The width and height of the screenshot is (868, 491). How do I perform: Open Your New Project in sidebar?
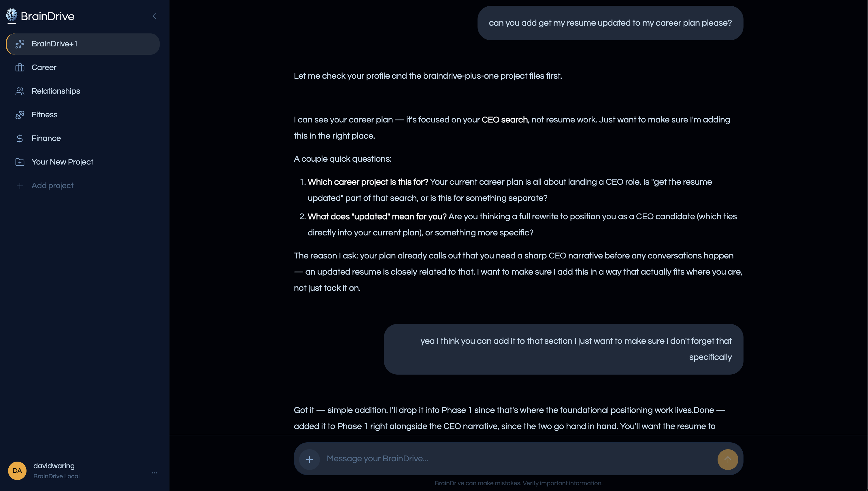[62, 162]
